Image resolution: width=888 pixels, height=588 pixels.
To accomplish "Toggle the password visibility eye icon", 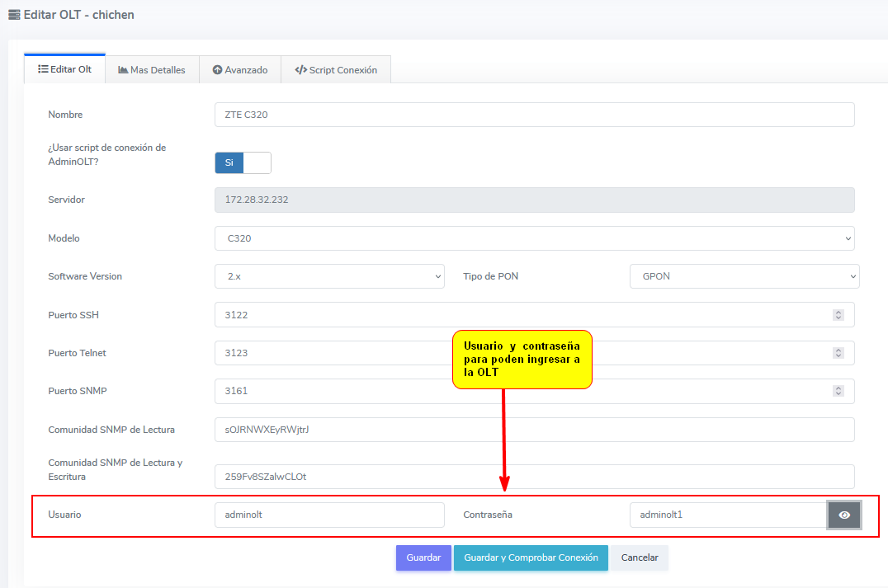I will point(844,515).
